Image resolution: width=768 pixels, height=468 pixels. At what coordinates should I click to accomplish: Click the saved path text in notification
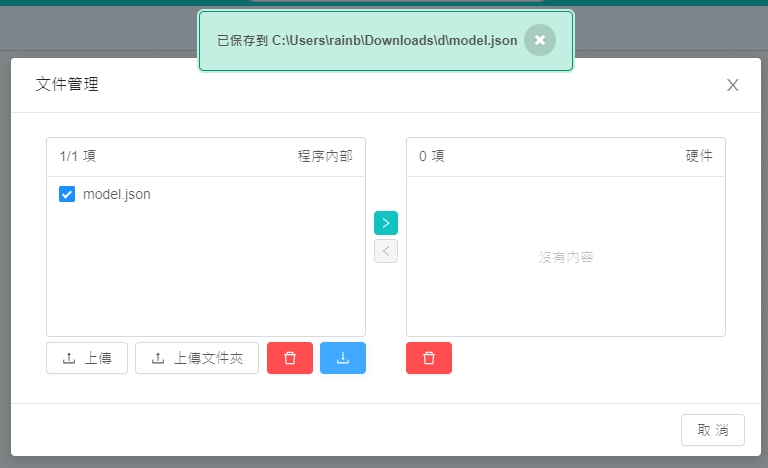tap(367, 41)
